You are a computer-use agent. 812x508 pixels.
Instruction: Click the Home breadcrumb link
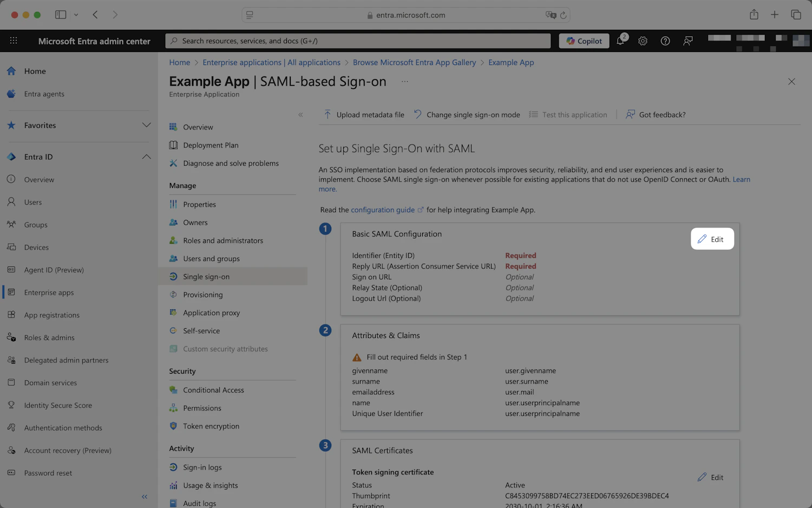click(179, 62)
